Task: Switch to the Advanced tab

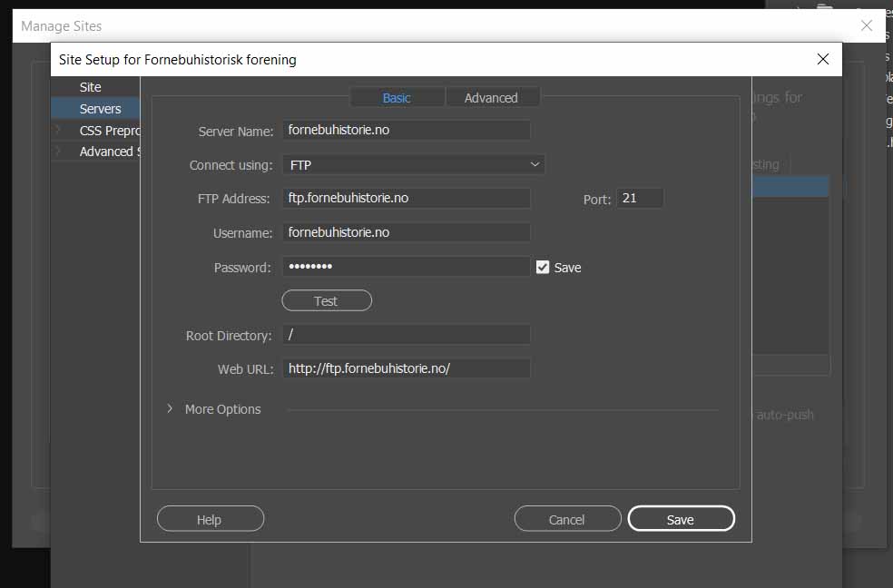Action: coord(493,96)
